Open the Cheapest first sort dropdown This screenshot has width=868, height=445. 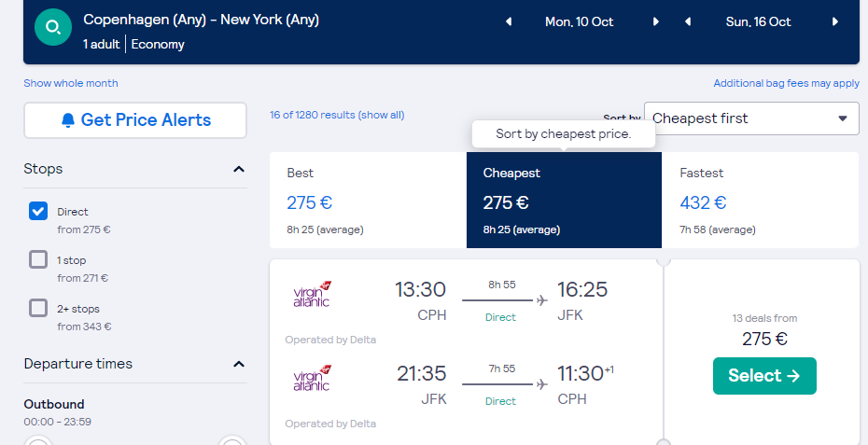(751, 118)
